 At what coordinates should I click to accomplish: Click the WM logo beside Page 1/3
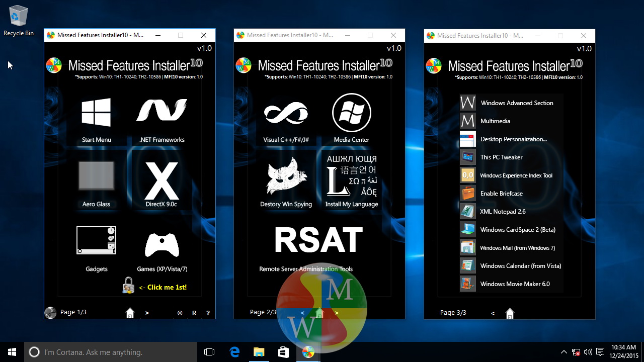(50, 313)
